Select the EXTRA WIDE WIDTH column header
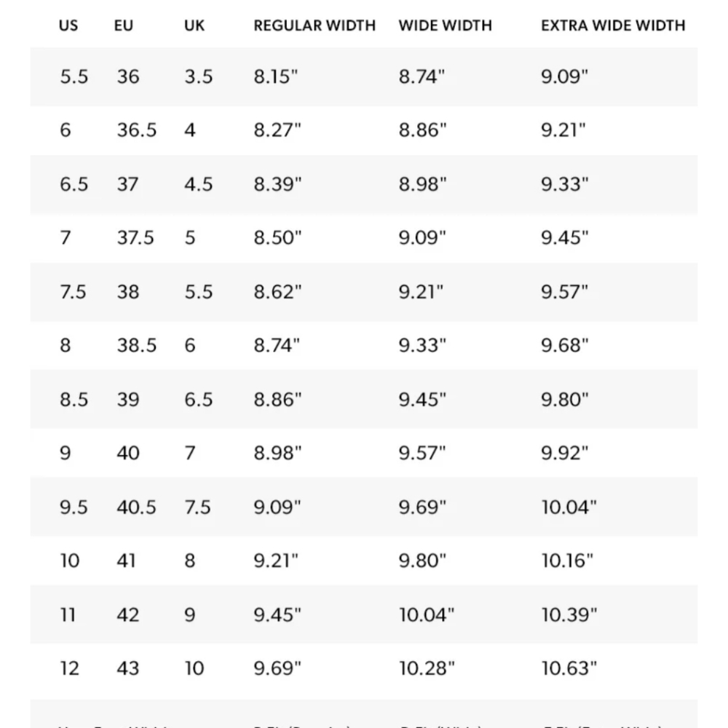Viewport: 728px width, 728px height. point(613,25)
